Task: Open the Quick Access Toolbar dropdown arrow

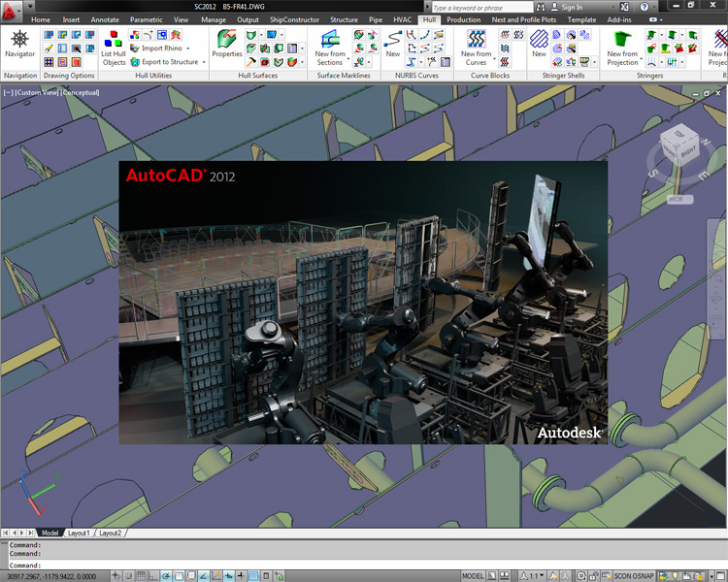Action: (x=30, y=7)
